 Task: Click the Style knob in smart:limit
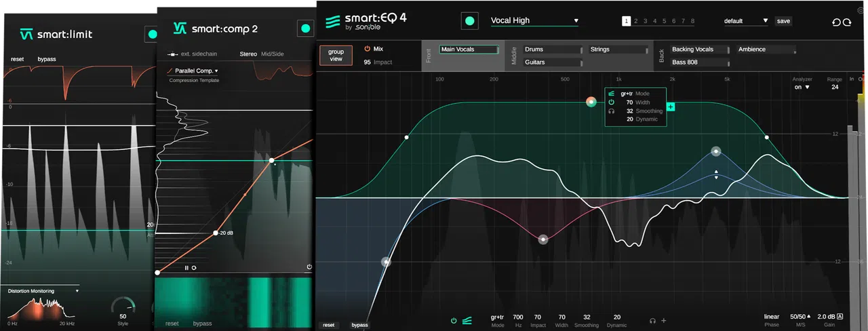pyautogui.click(x=123, y=306)
